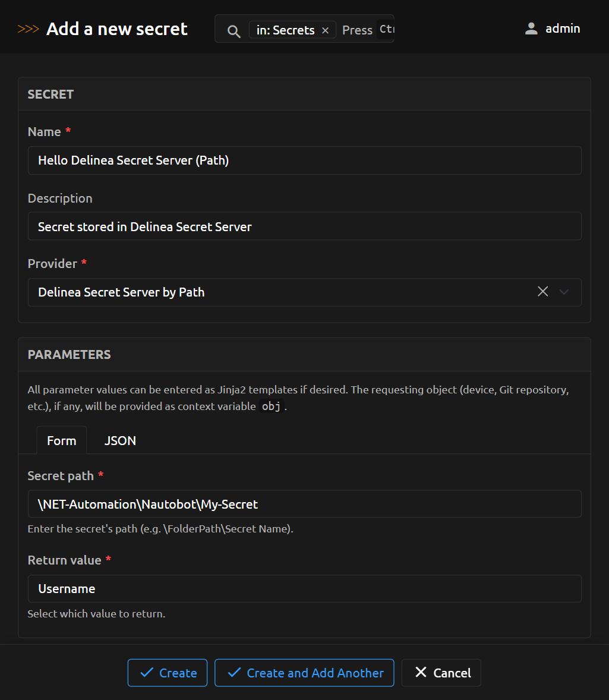Expand the Provider dropdown chevron

pyautogui.click(x=564, y=292)
